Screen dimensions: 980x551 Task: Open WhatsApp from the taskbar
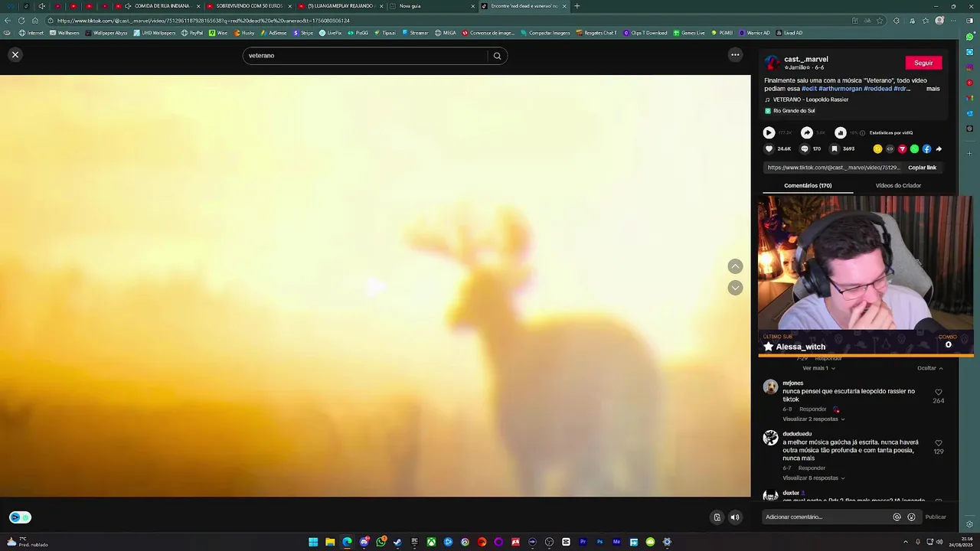(381, 542)
